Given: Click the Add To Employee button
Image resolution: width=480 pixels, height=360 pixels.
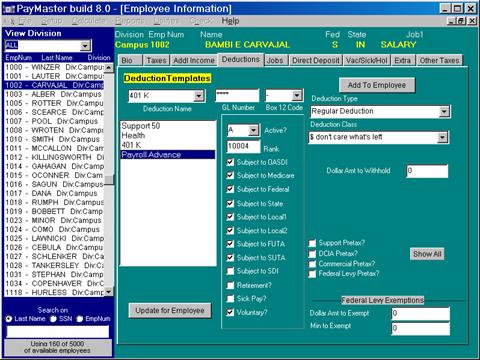Looking at the screenshot, I should 377,85.
